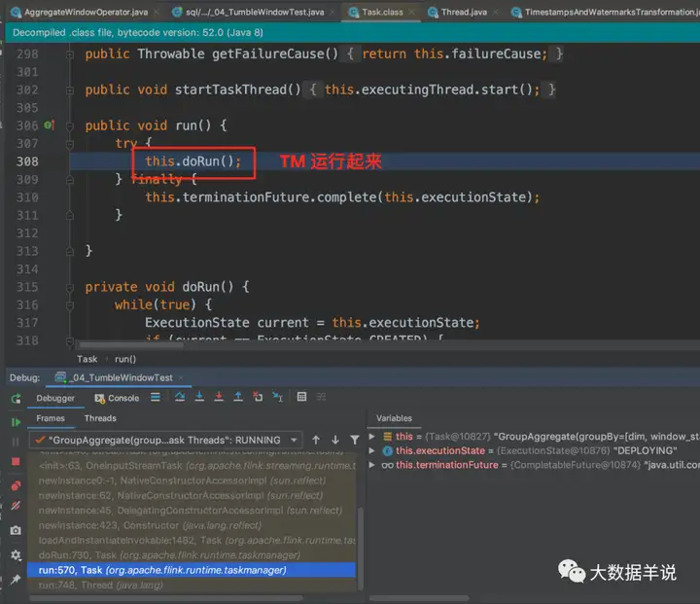Click the Trace Current Stream Chain icon

322,397
